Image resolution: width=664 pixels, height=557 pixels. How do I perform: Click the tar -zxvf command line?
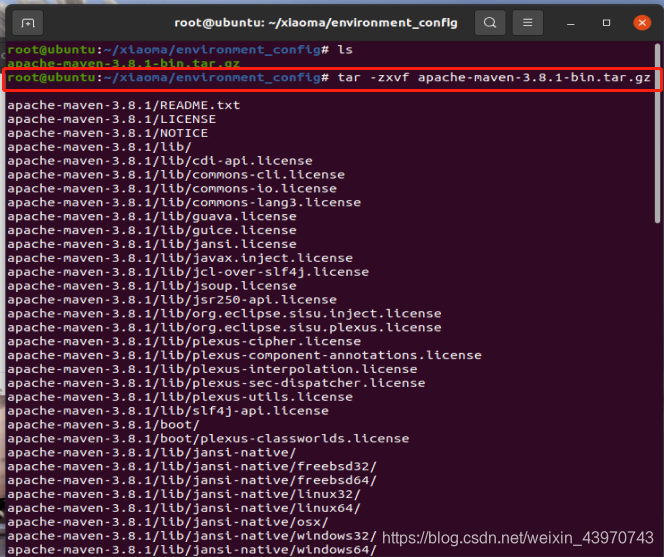click(329, 78)
